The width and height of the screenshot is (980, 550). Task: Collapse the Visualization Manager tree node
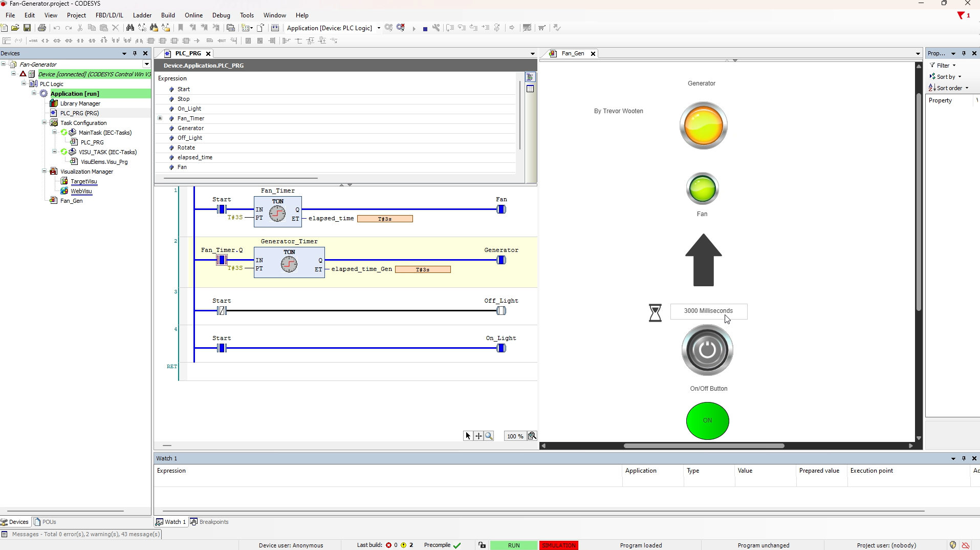(45, 171)
